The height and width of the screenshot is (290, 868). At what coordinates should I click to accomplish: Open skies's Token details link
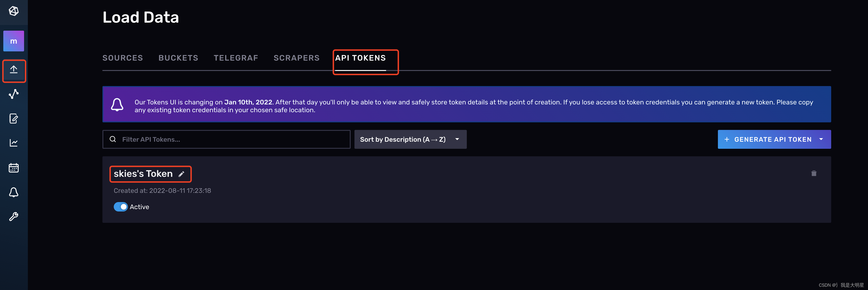tap(143, 174)
